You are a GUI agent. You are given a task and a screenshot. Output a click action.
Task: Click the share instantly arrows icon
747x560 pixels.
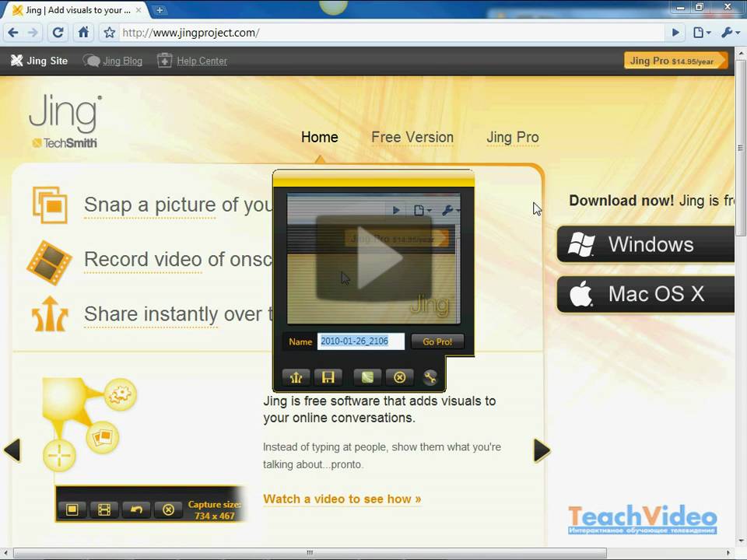pos(50,314)
